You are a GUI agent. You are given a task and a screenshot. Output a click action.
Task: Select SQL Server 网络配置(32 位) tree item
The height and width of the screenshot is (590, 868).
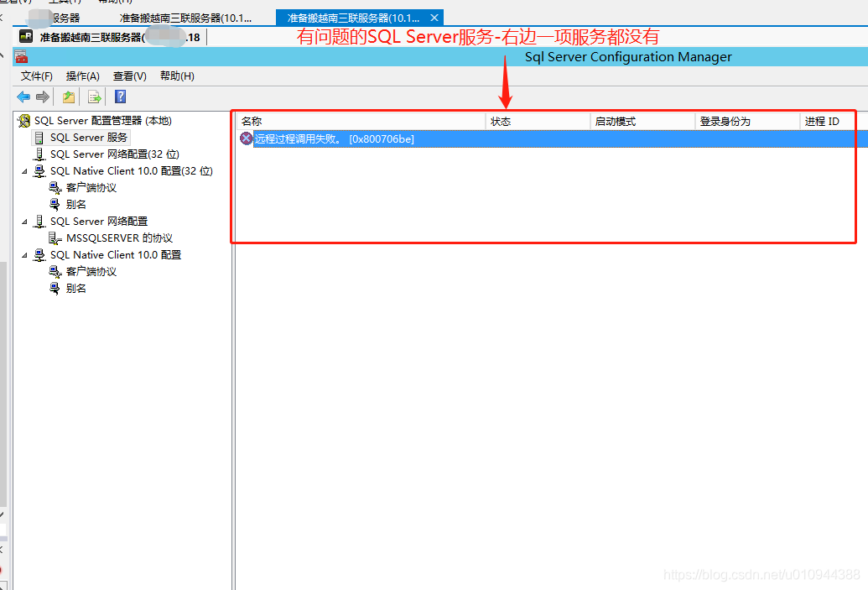pyautogui.click(x=115, y=154)
